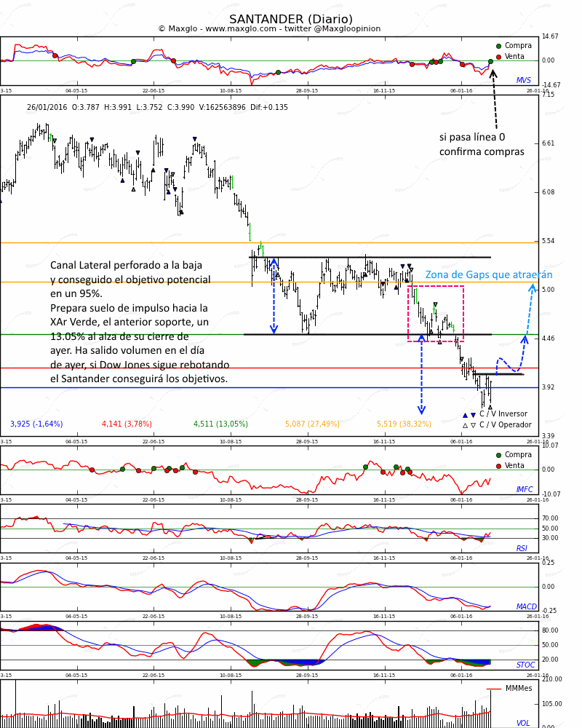This screenshot has width=582, height=728.
Task: Click the green Compra dot in IMFC legend
Action: (498, 455)
